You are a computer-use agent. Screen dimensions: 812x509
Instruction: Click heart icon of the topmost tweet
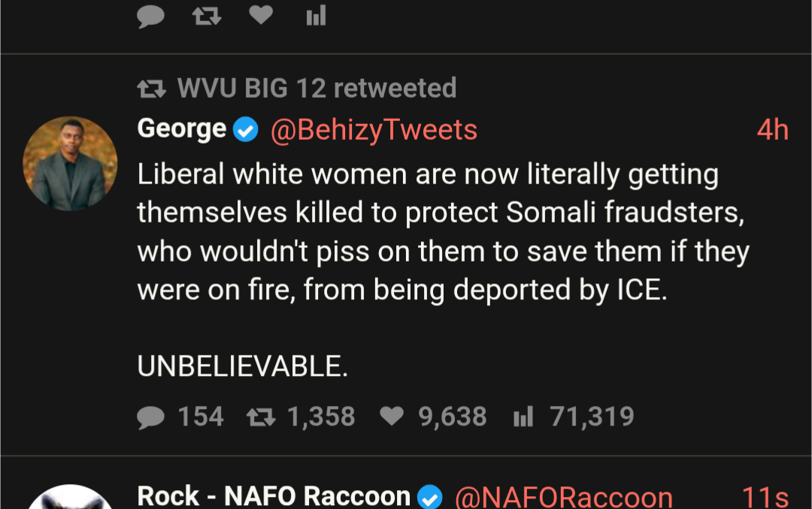click(261, 15)
